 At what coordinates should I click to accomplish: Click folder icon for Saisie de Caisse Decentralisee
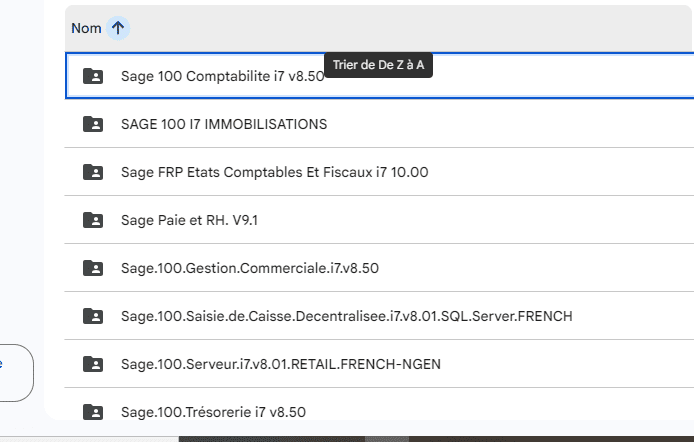[93, 316]
